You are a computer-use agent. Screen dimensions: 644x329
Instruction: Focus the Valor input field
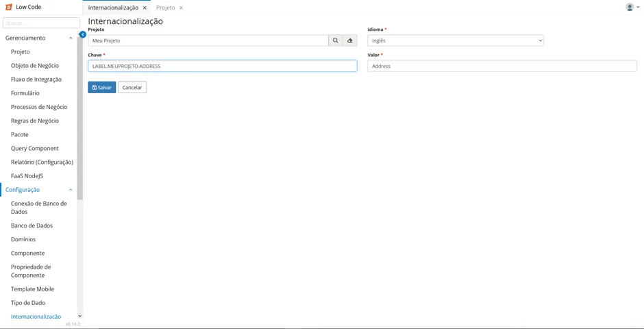[502, 66]
